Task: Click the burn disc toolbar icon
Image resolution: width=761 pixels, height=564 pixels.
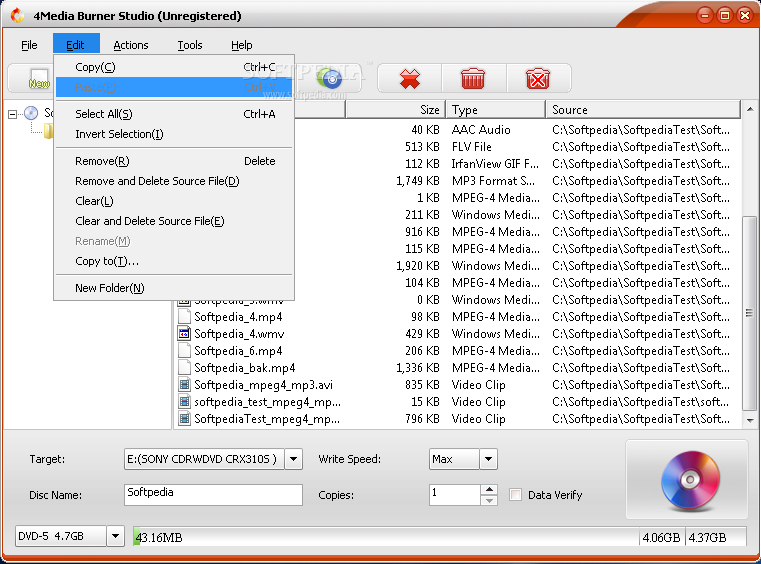Action: coord(330,78)
